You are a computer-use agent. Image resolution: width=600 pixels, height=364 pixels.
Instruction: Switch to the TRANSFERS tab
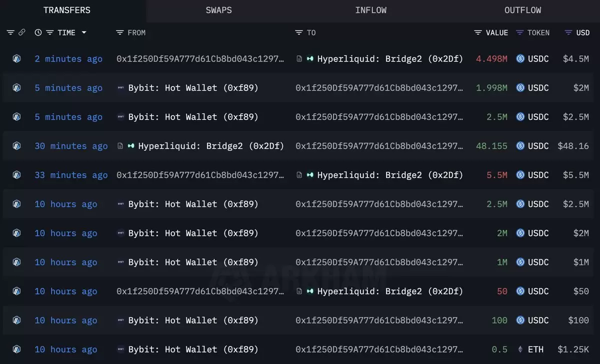[x=67, y=10]
